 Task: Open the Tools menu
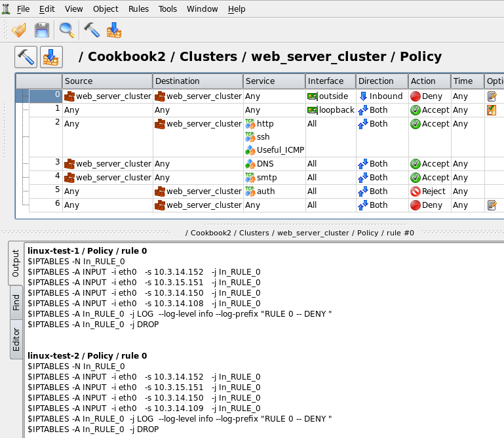coord(168,9)
